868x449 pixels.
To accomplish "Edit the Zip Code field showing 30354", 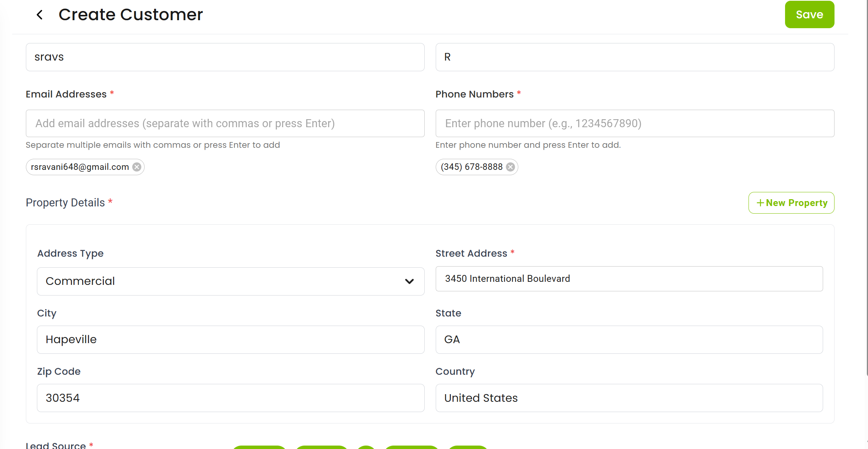I will pos(230,398).
